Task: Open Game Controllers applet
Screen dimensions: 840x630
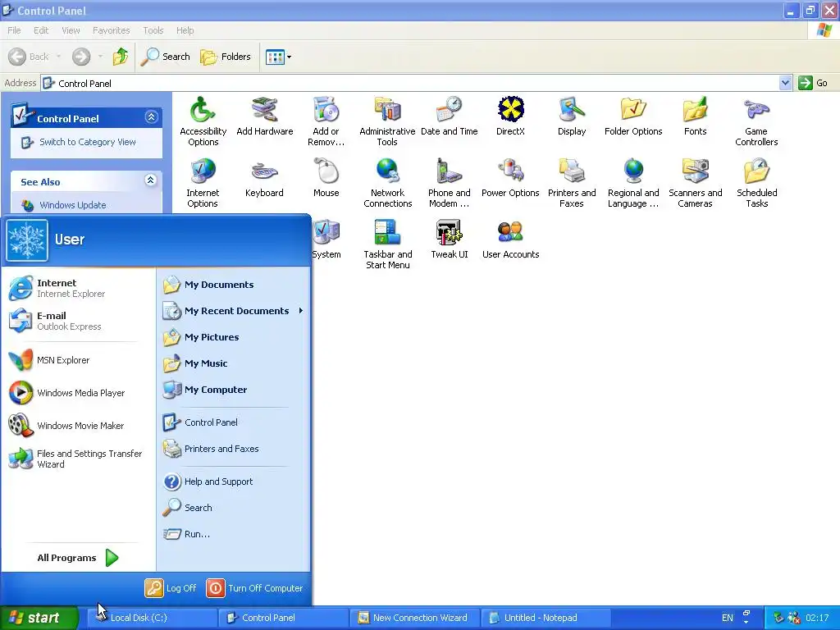Action: (756, 121)
